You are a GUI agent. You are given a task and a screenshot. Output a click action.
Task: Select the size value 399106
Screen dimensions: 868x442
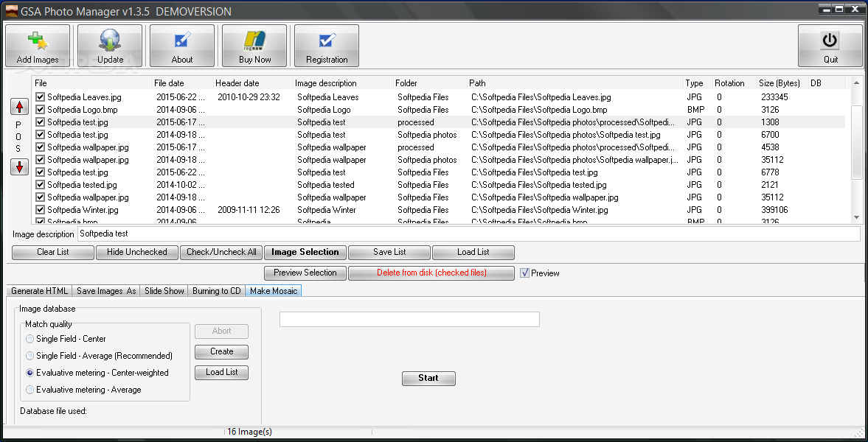coord(774,210)
